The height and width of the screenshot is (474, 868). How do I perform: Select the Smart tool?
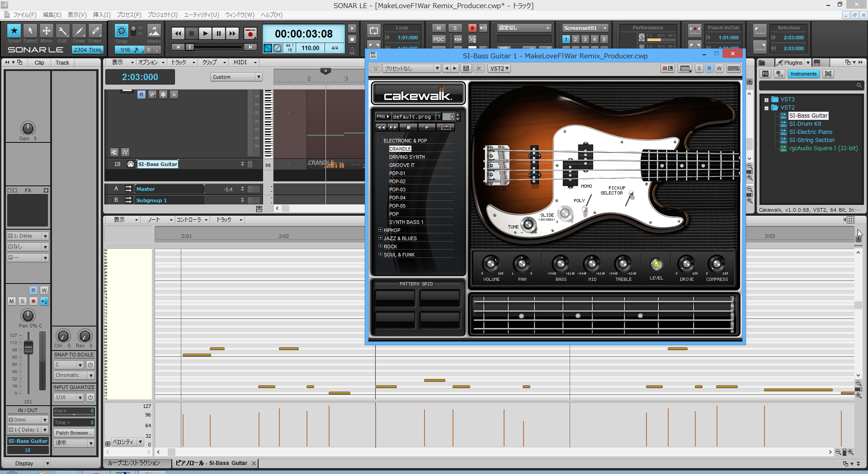coord(14,31)
